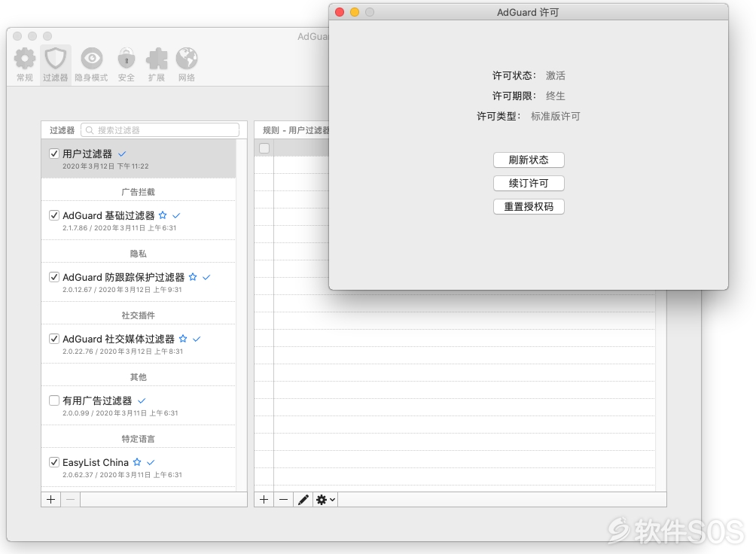
Task: Enable the 有用广告过滤器 checkbox
Action: coord(54,400)
